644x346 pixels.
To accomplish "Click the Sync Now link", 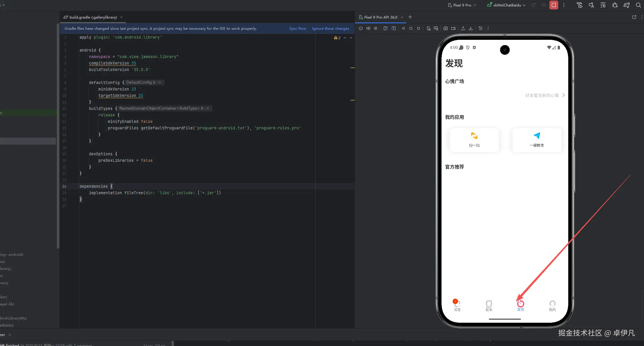I will (x=298, y=29).
